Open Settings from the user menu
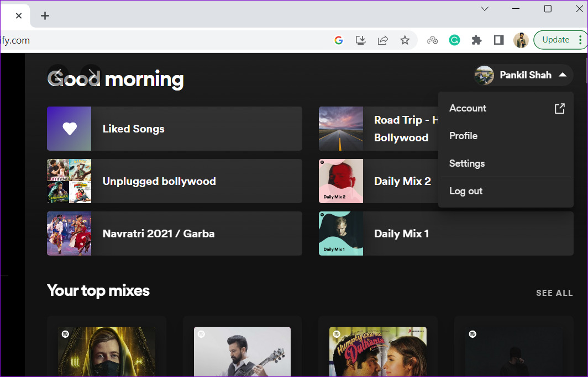This screenshot has height=377, width=588. [506, 163]
